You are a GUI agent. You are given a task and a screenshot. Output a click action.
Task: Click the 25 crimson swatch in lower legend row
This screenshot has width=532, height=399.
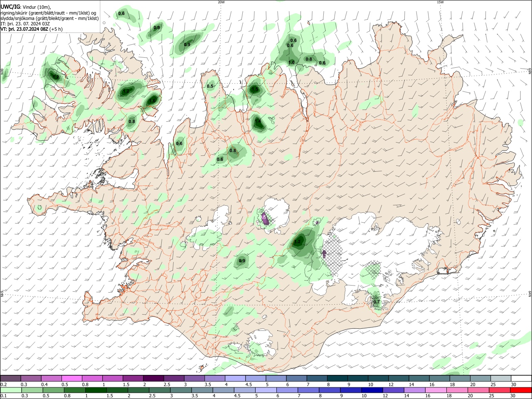[x=500, y=390]
